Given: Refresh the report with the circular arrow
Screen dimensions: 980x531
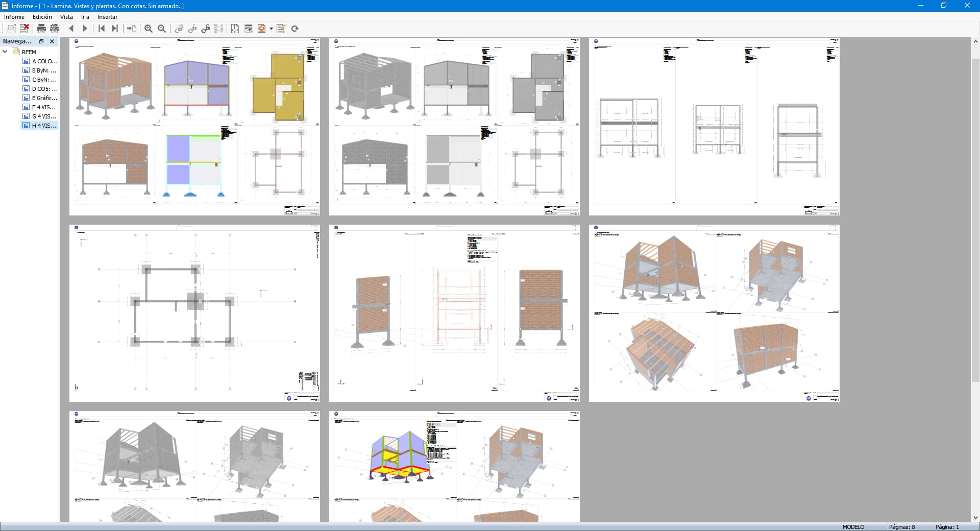Looking at the screenshot, I should (x=295, y=29).
